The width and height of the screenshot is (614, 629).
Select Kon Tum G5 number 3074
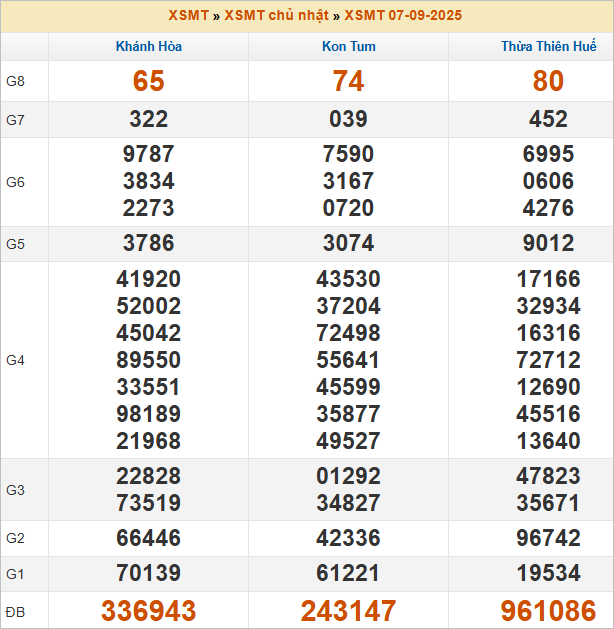point(348,244)
